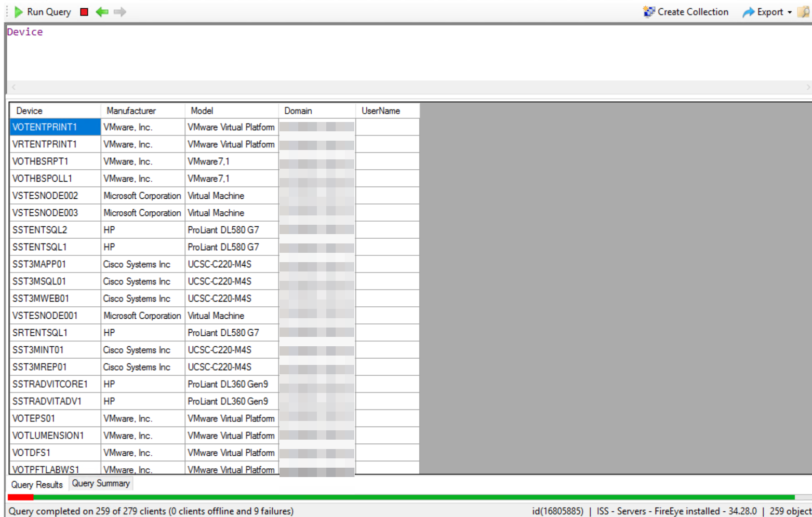Sort by the Device column header
812x517 pixels.
[x=55, y=111]
